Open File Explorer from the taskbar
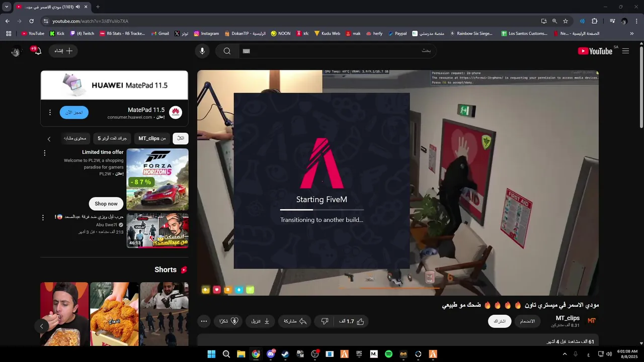The image size is (644, 362). tap(241, 354)
